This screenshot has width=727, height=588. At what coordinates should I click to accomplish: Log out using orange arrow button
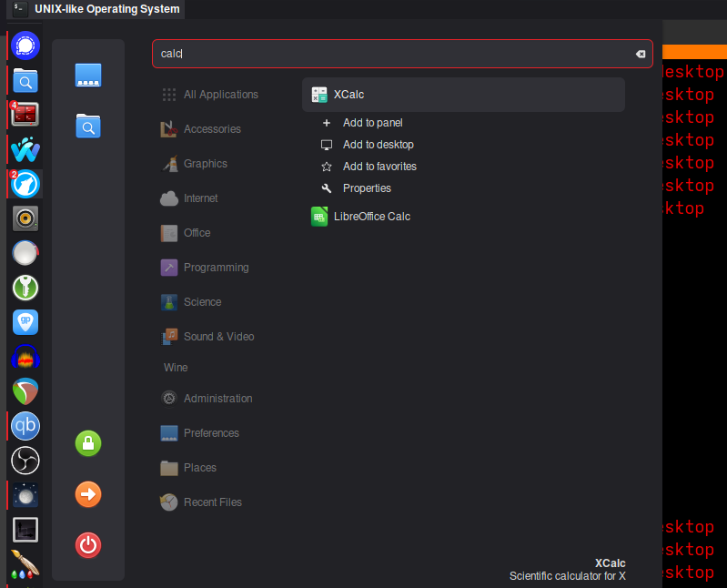[x=88, y=494]
